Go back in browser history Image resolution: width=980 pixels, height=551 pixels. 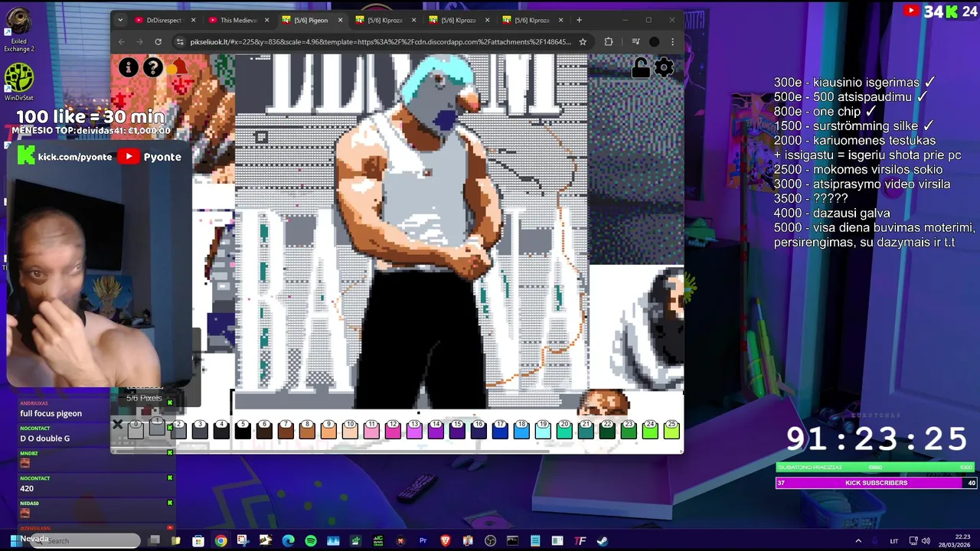pyautogui.click(x=121, y=41)
